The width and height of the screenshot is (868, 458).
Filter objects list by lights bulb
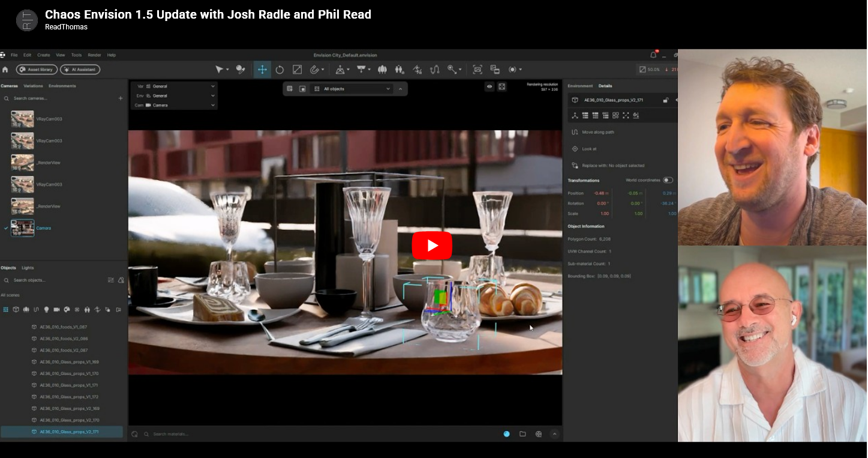pyautogui.click(x=46, y=310)
